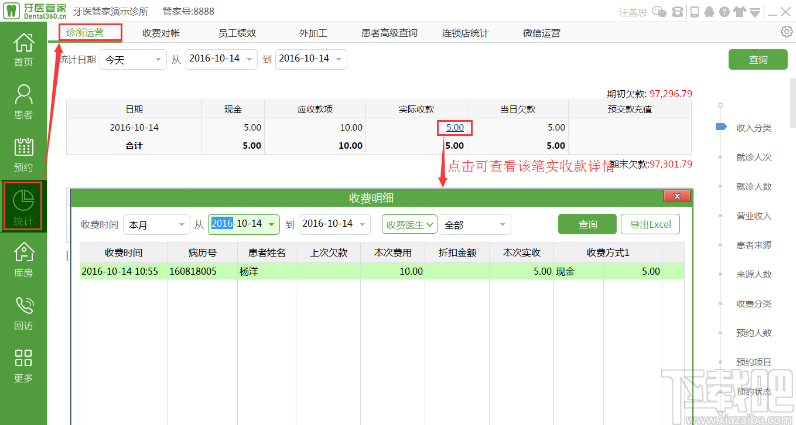Open the 预约 appointment calendar icon
Screen dimensions: 796x425
23,154
